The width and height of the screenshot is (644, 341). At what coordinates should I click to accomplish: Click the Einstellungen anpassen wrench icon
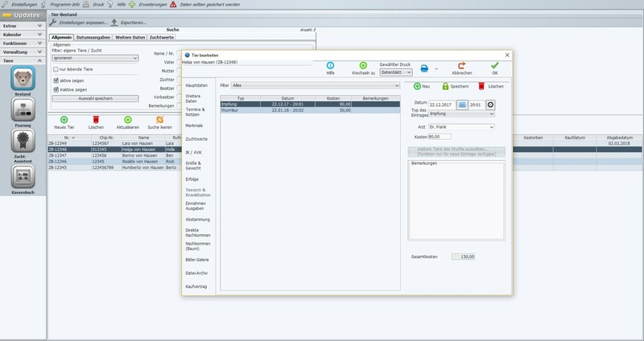click(53, 23)
